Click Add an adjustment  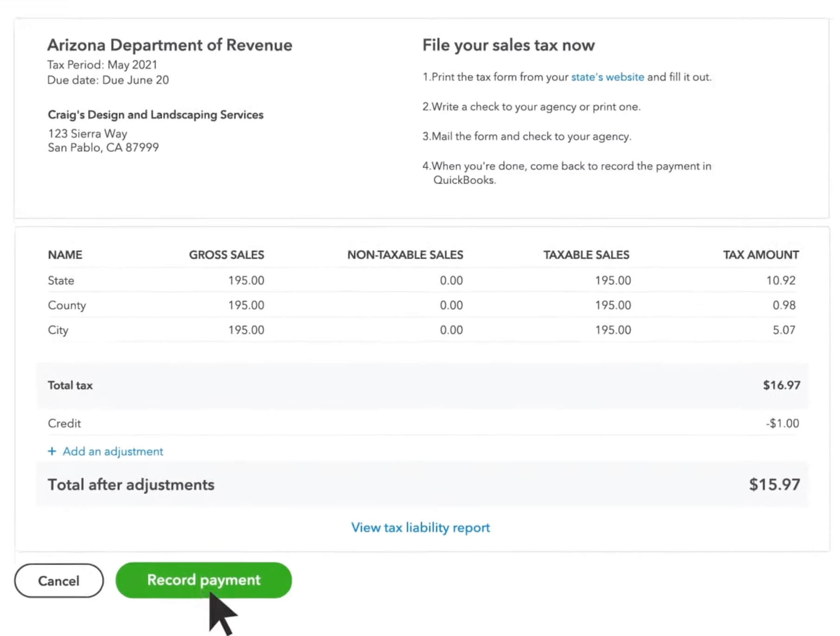pos(112,451)
